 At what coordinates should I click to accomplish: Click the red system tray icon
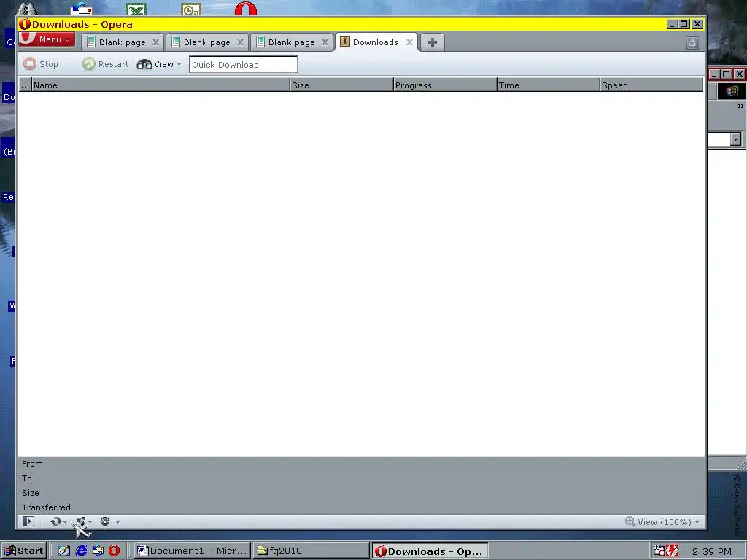click(672, 551)
